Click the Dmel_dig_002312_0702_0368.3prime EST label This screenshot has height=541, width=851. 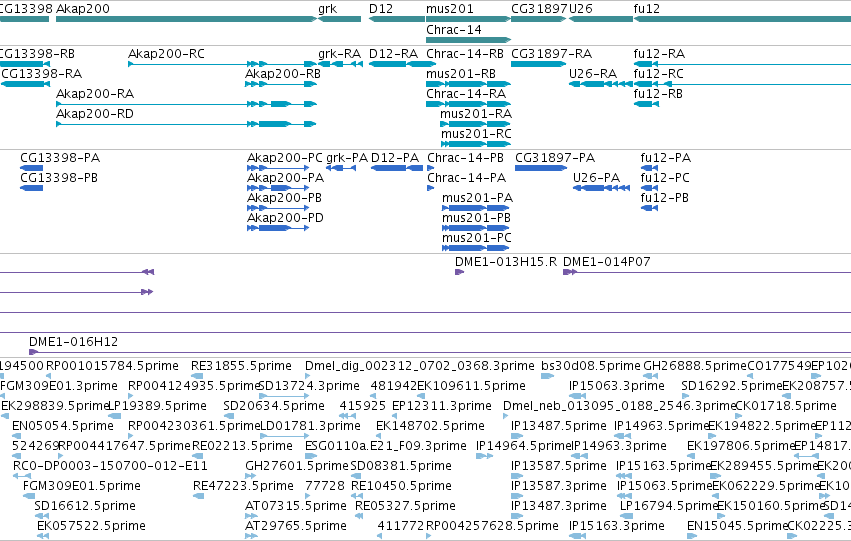click(x=420, y=366)
